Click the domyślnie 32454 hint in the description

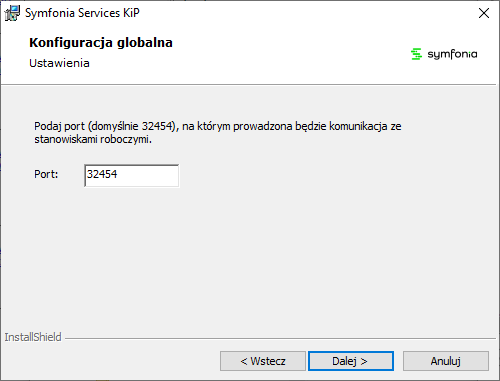pyautogui.click(x=131, y=126)
